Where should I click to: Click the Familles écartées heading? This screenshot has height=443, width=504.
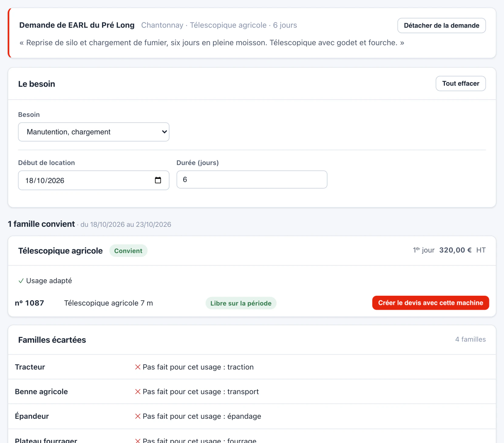[x=52, y=340]
